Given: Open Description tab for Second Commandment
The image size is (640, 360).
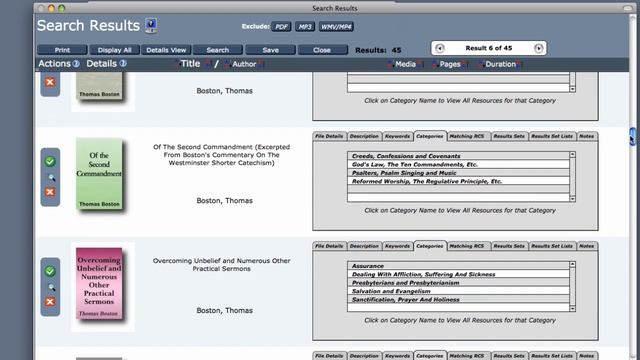Looking at the screenshot, I should 364,136.
